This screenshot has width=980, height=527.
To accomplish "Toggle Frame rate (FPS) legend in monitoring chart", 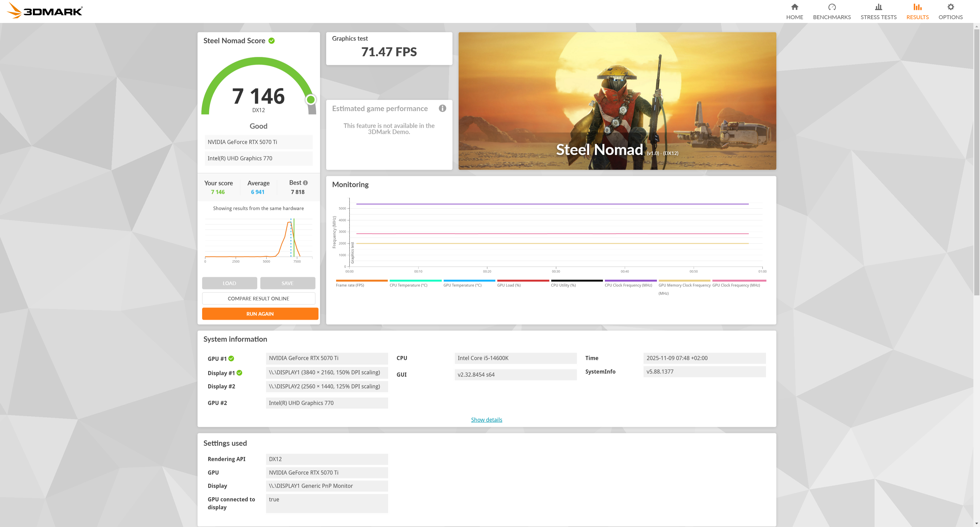I will click(350, 285).
